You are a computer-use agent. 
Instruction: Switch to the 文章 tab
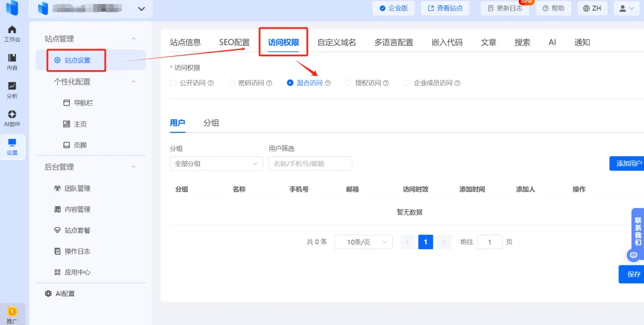[x=488, y=42]
